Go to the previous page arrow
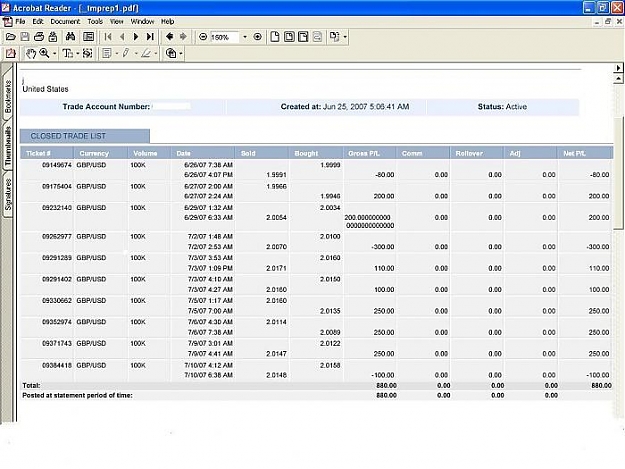Viewport: 625px width, 469px height. [x=122, y=37]
